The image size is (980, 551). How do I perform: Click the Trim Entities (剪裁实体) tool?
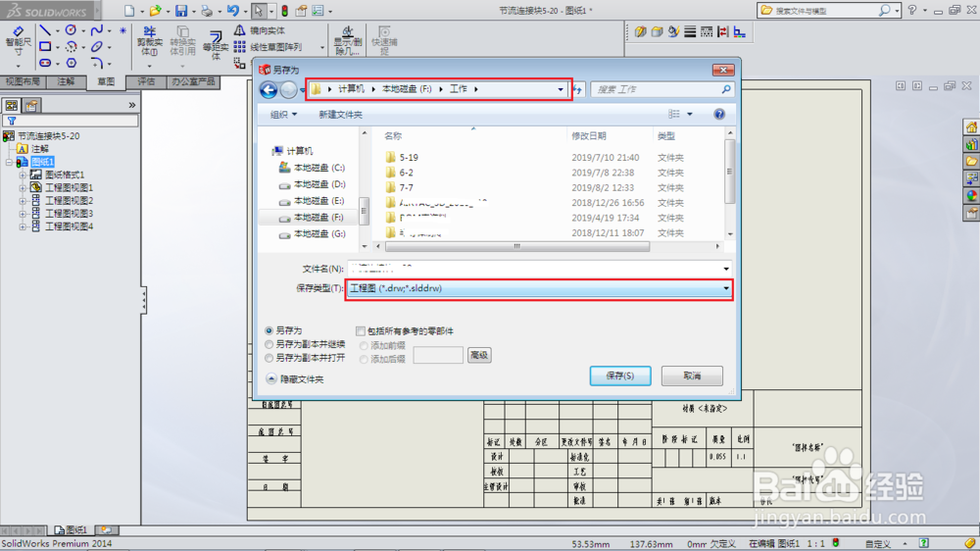pos(149,41)
